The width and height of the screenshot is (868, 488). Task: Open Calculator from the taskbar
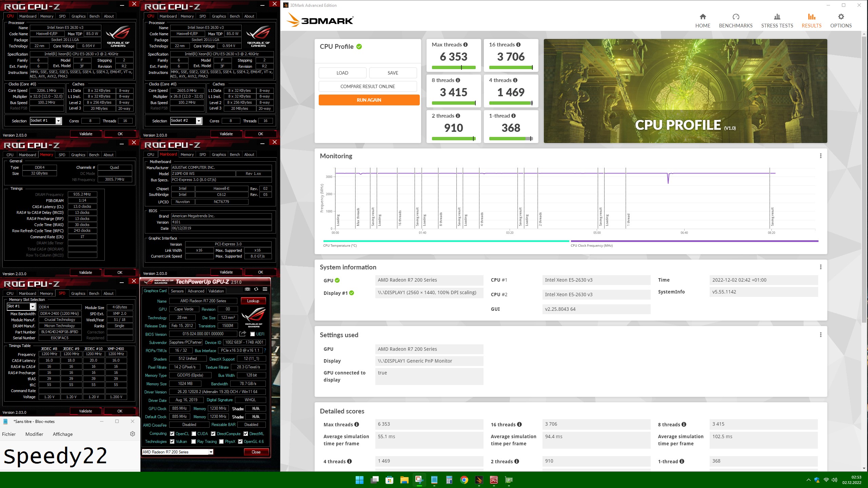[x=449, y=480]
